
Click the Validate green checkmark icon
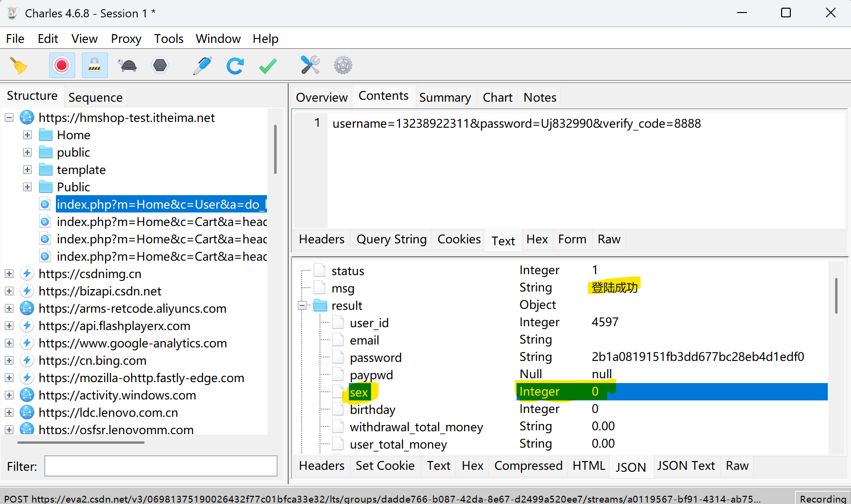pos(268,66)
